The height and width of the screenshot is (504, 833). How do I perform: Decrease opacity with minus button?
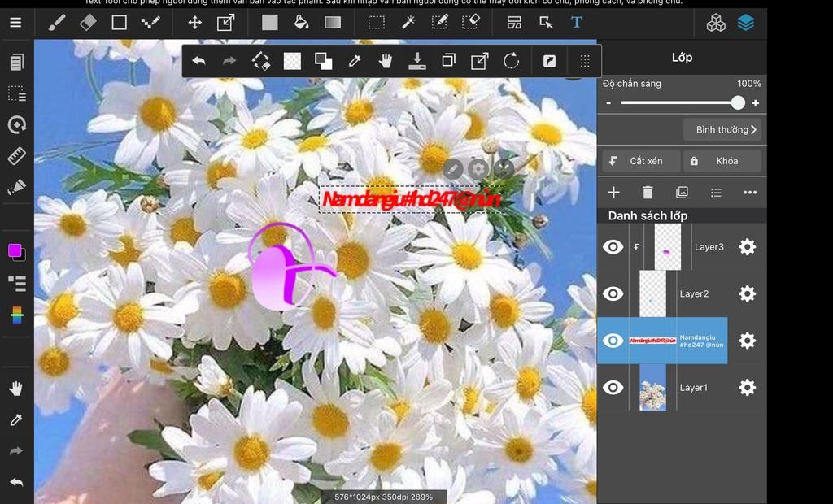pos(608,103)
